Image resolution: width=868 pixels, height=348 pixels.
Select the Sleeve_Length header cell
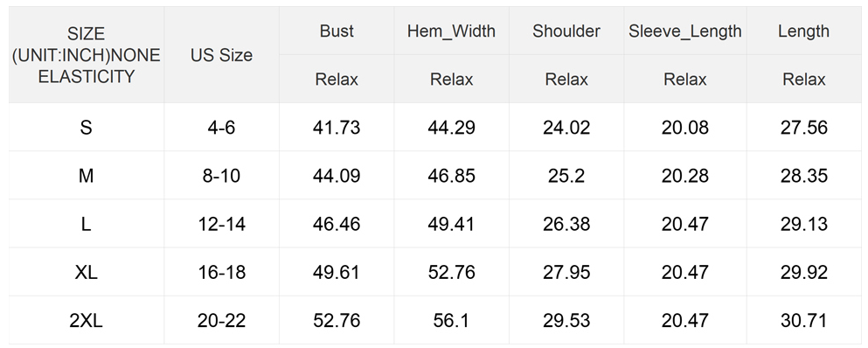coord(684,31)
